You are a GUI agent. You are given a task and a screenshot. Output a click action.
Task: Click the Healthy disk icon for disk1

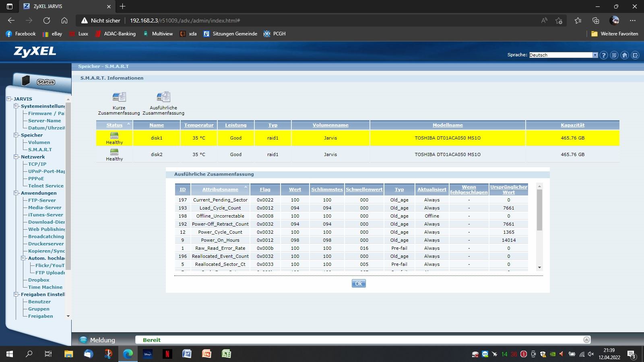click(114, 135)
